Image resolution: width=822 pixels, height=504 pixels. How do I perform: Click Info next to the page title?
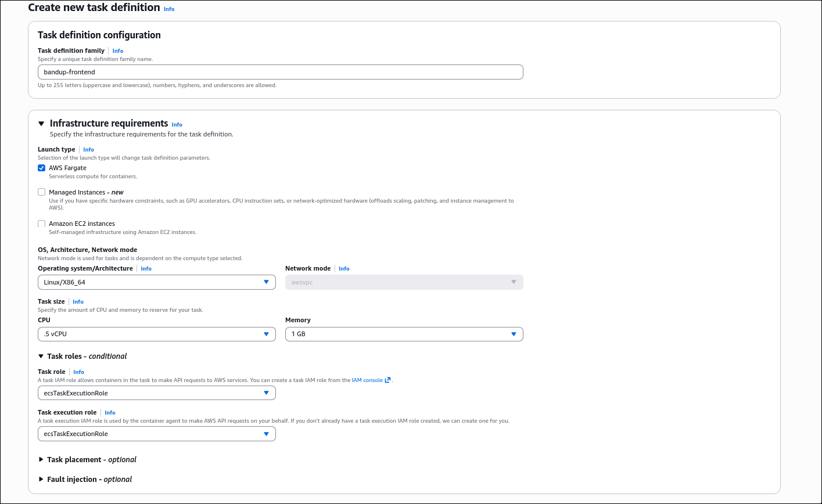click(x=168, y=9)
